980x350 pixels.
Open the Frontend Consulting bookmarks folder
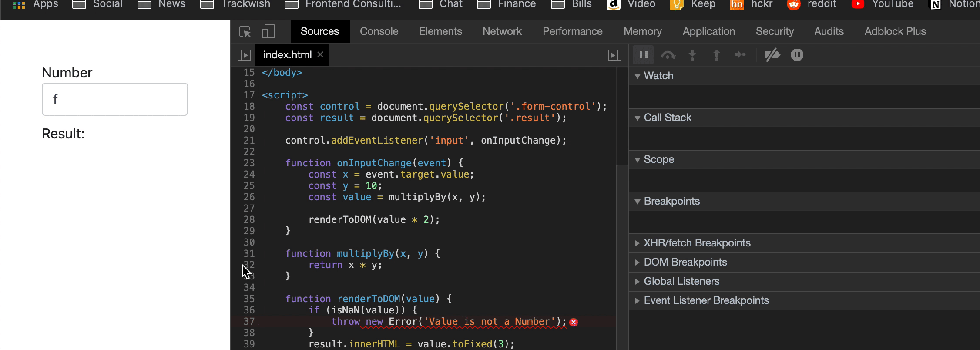(343, 4)
